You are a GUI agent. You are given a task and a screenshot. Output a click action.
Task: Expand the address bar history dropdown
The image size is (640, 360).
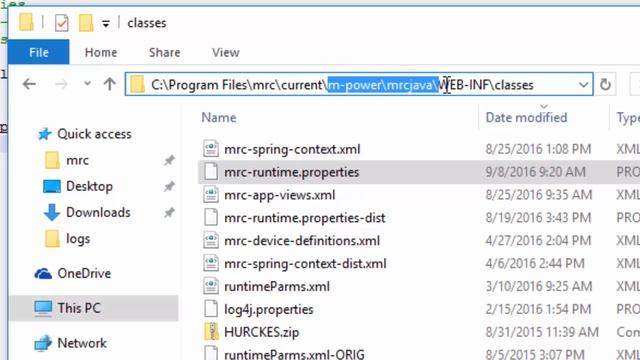pyautogui.click(x=584, y=85)
